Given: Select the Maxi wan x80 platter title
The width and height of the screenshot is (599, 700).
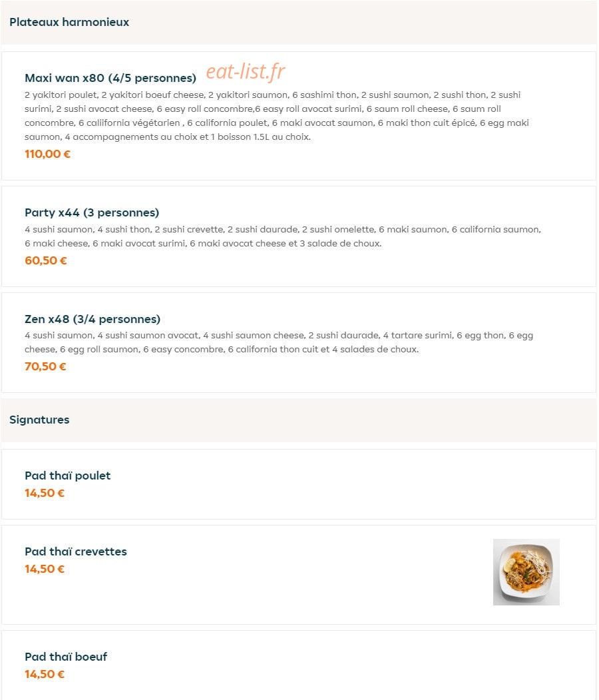Looking at the screenshot, I should tap(110, 78).
